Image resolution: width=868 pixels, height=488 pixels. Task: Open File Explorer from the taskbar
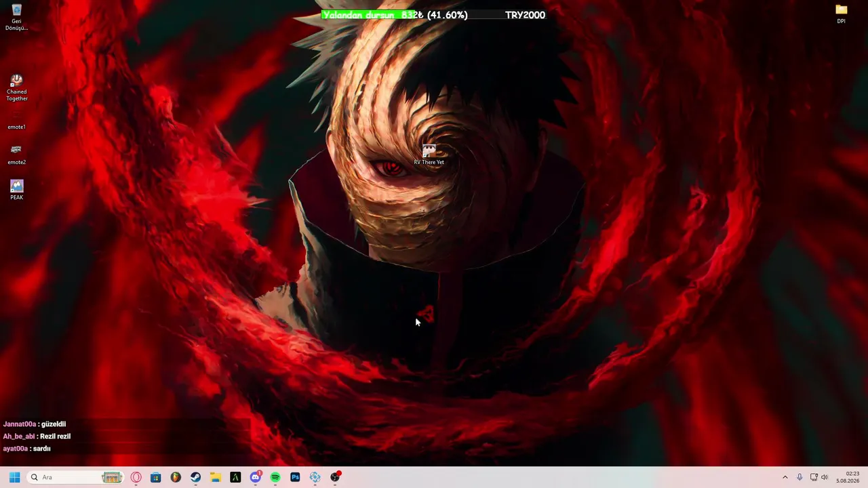pos(216,477)
